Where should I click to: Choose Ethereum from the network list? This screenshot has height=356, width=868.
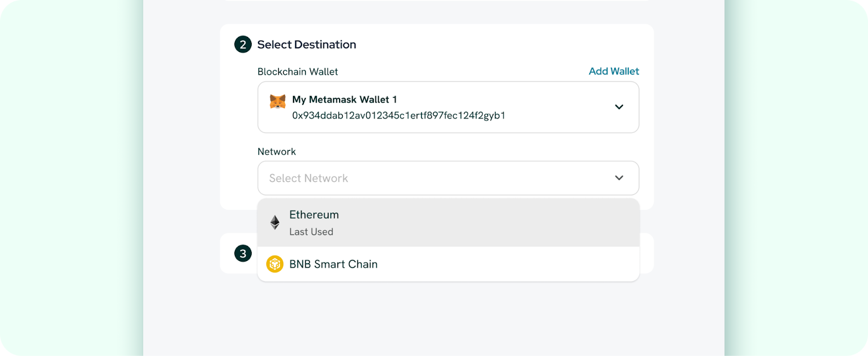click(x=448, y=223)
